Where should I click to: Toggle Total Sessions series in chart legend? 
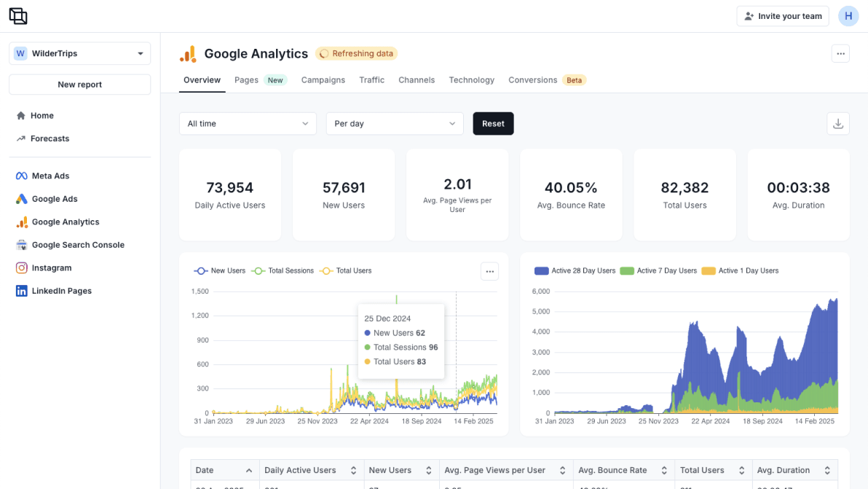pyautogui.click(x=283, y=271)
